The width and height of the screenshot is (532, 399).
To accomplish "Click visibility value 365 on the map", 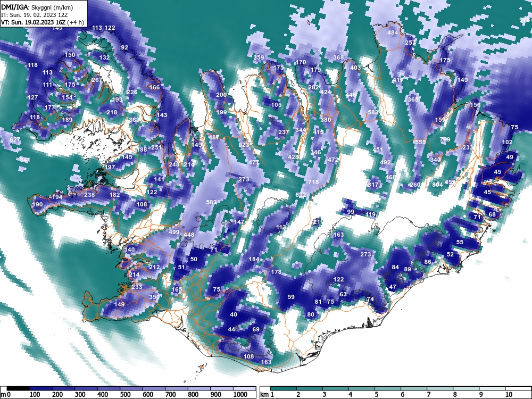I will pos(413,99).
